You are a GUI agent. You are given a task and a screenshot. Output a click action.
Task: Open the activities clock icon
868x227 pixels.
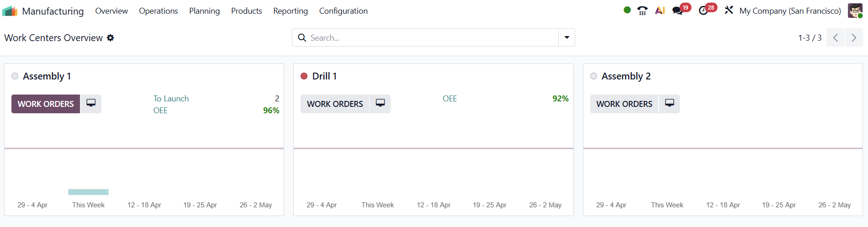pos(704,11)
